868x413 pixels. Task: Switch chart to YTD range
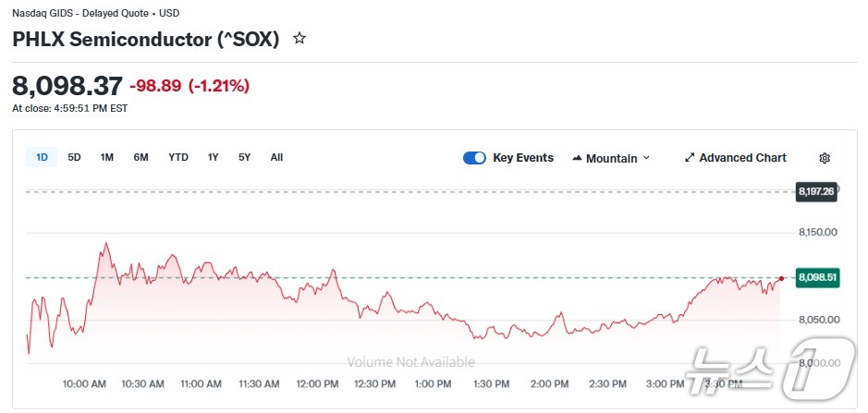(x=178, y=157)
